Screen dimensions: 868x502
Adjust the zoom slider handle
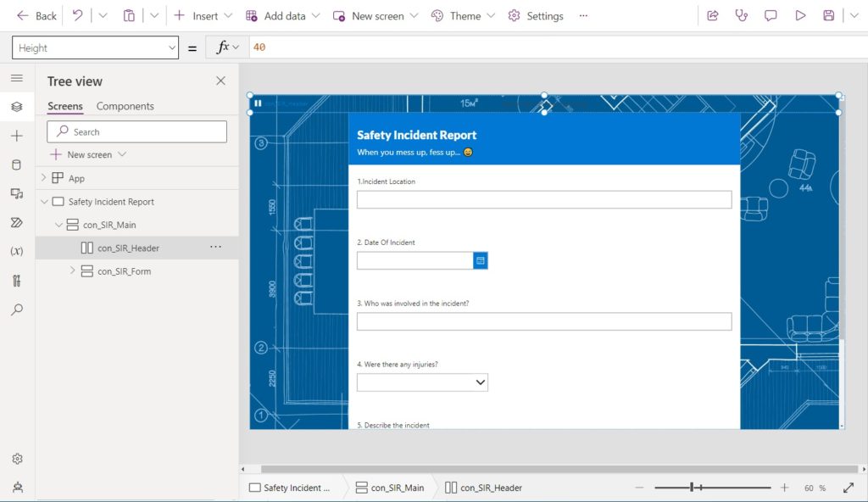click(x=692, y=488)
